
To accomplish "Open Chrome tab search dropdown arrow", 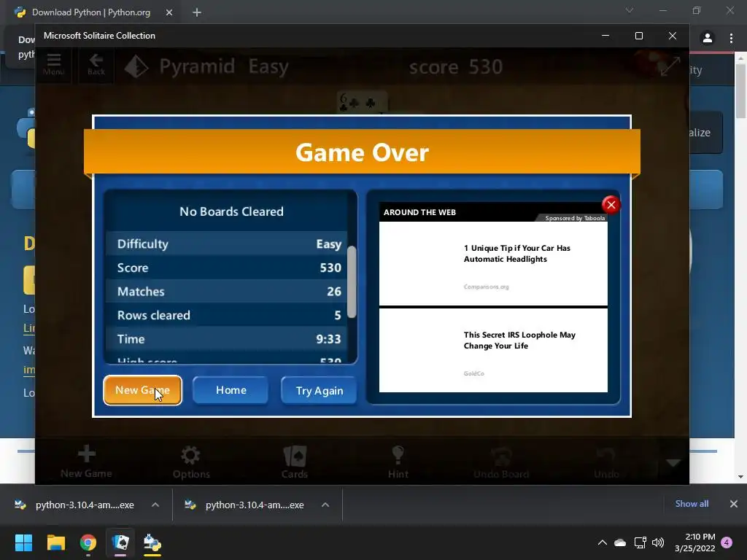I will coord(630,10).
